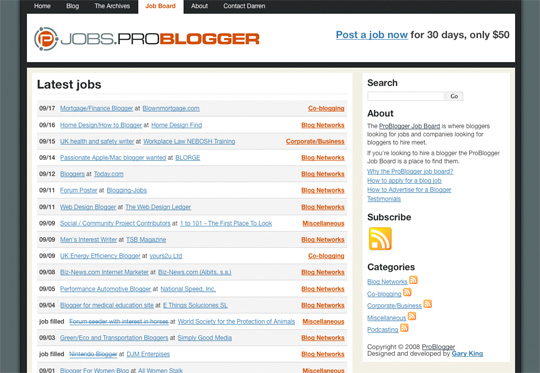Click the large orange RSS subscribe icon
540x373 pixels.
[x=380, y=238]
